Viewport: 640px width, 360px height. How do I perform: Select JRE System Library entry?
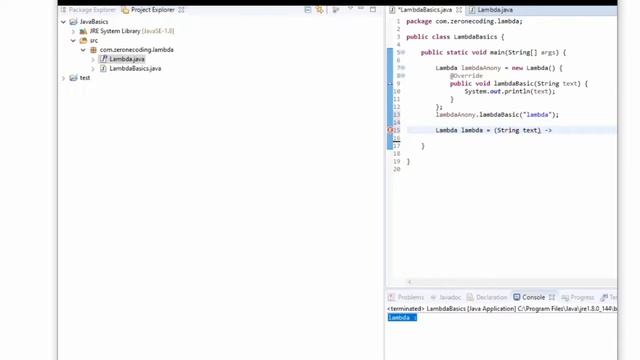[x=132, y=31]
